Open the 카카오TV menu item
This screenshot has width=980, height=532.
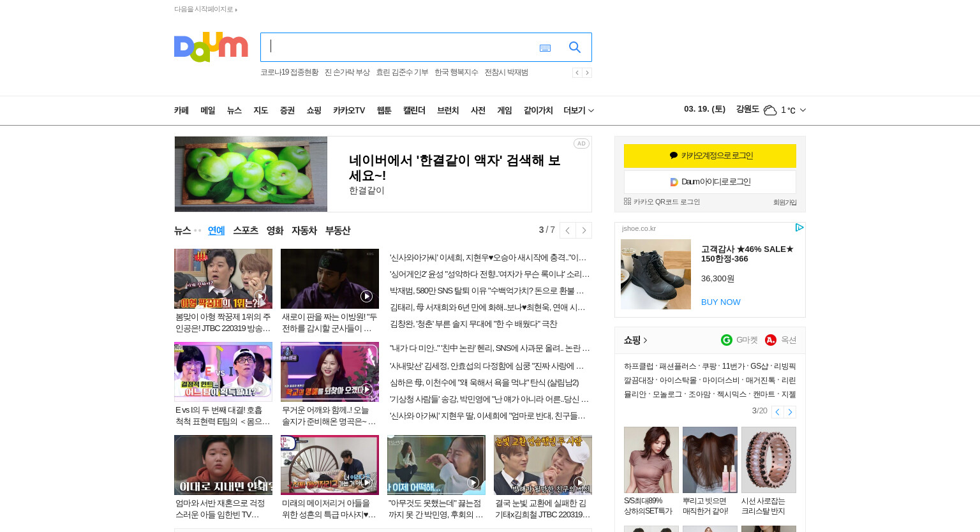pos(349,110)
